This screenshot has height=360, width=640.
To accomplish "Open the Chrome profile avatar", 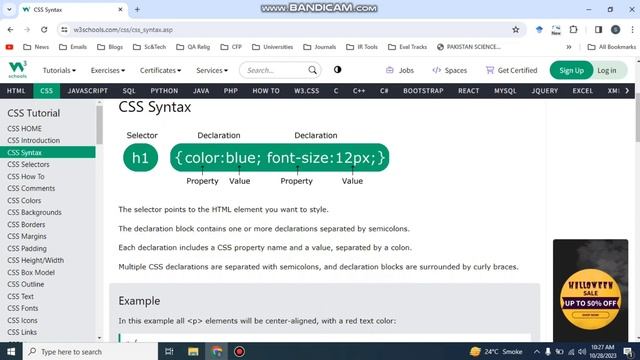I will coord(616,29).
